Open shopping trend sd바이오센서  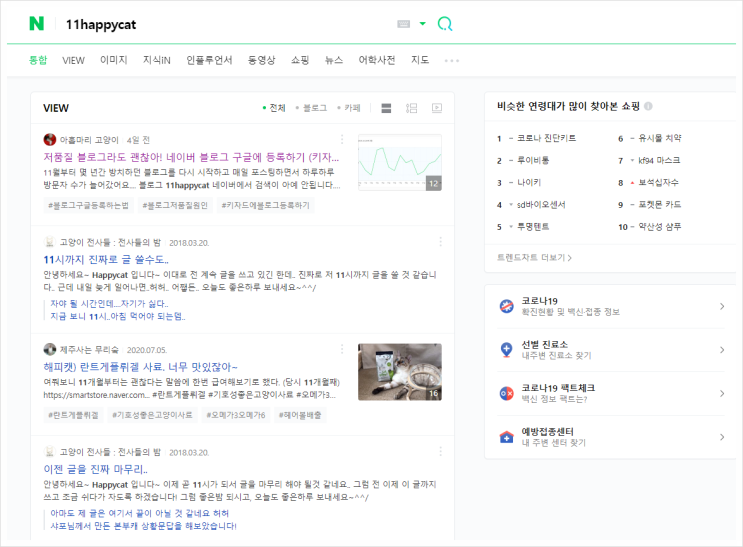click(x=541, y=205)
